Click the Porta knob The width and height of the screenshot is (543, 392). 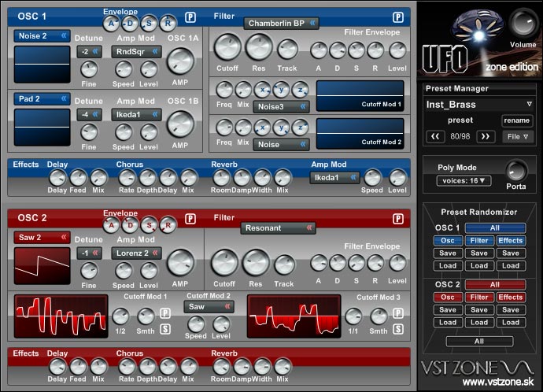[x=516, y=170]
